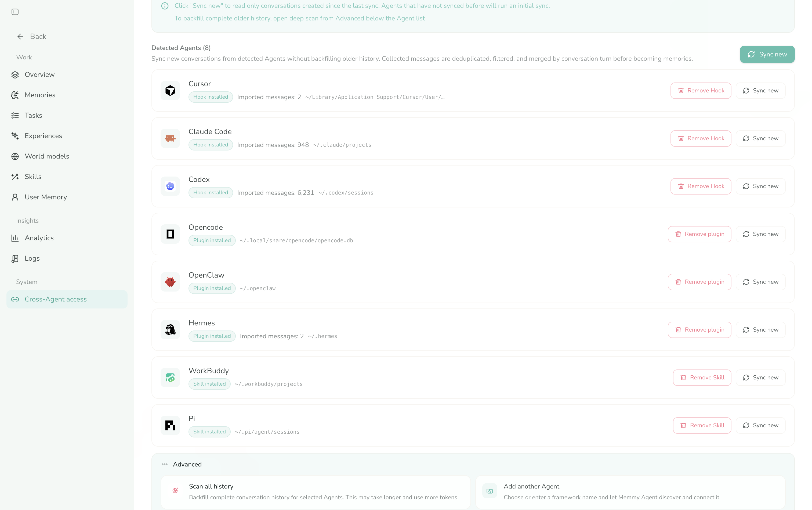Click the Skill installed badge for Pi
This screenshot has width=812, height=510.
coord(210,432)
